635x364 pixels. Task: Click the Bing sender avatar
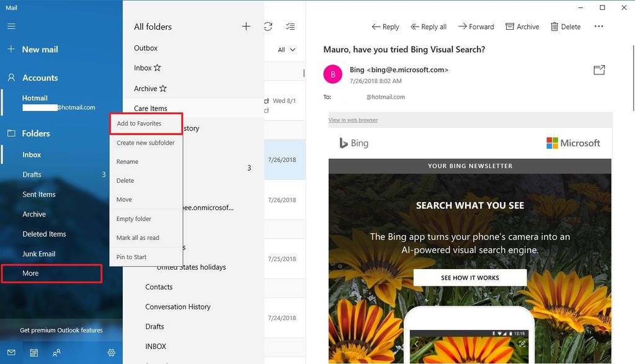332,73
